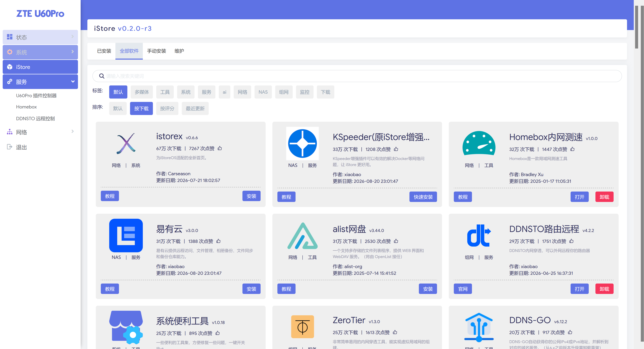Image resolution: width=644 pixels, height=349 pixels.
Task: Sort apps by 按下载
Action: pyautogui.click(x=141, y=108)
